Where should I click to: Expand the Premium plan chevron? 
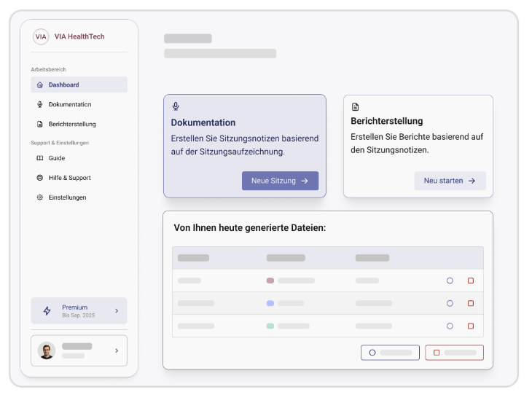(x=117, y=311)
